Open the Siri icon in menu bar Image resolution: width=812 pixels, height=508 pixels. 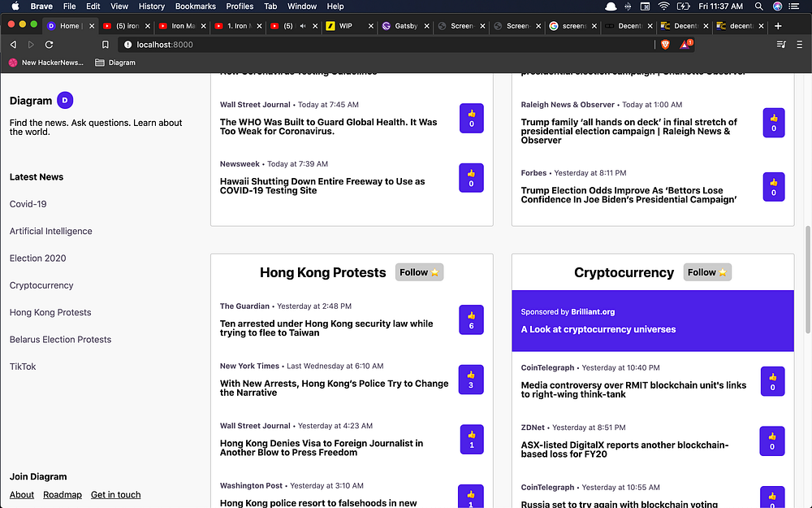[777, 7]
